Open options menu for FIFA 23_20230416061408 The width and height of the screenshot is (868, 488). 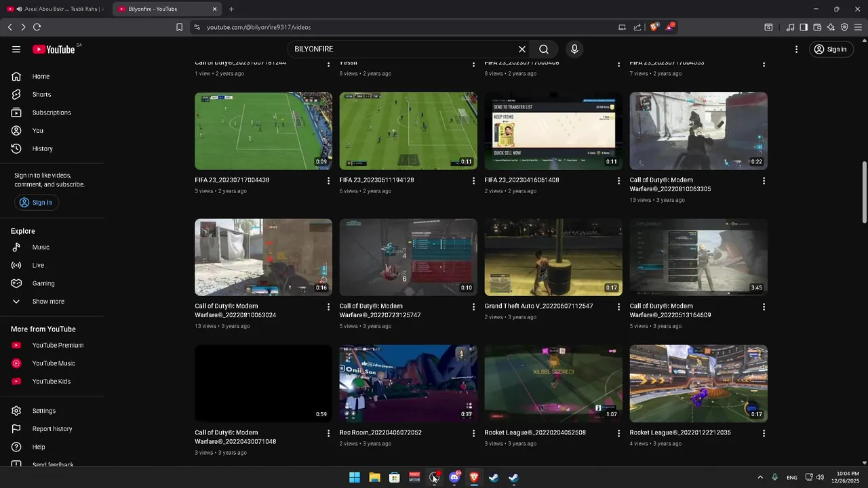pos(618,181)
